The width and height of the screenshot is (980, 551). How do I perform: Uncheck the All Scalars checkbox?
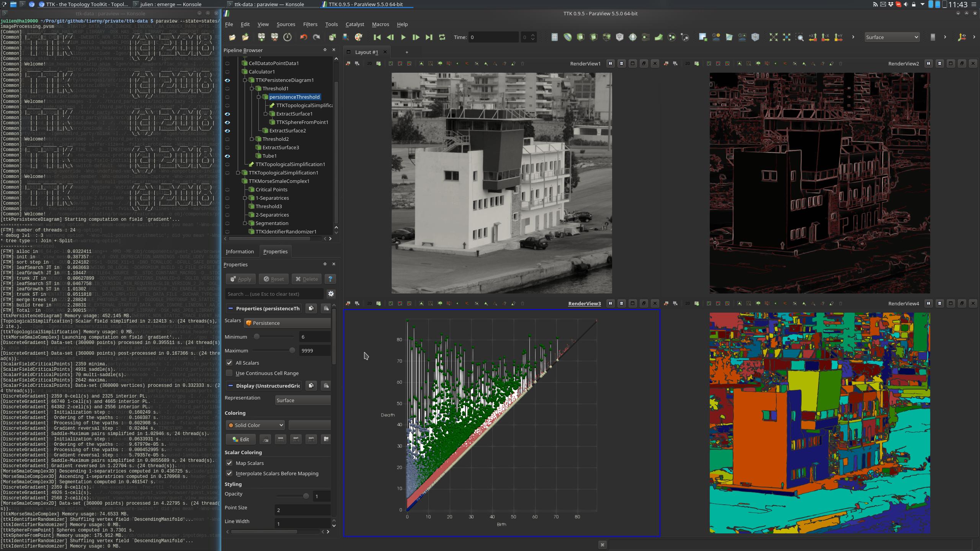tap(229, 363)
